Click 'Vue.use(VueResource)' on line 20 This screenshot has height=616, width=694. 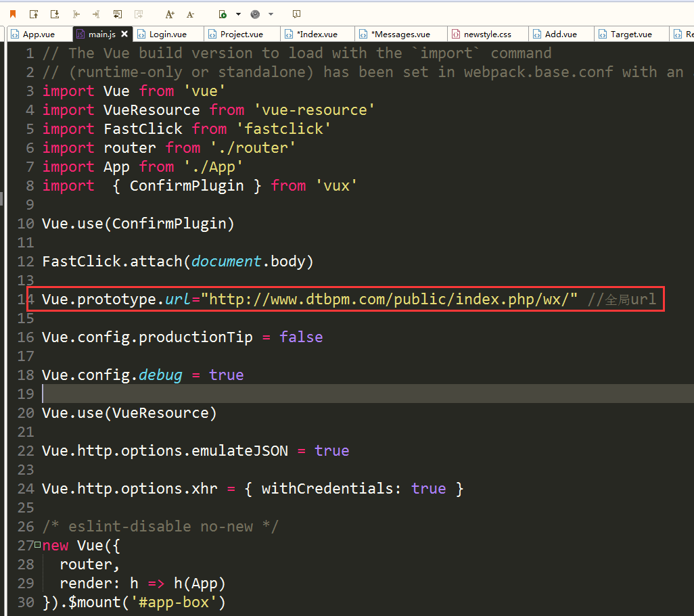[x=129, y=413]
